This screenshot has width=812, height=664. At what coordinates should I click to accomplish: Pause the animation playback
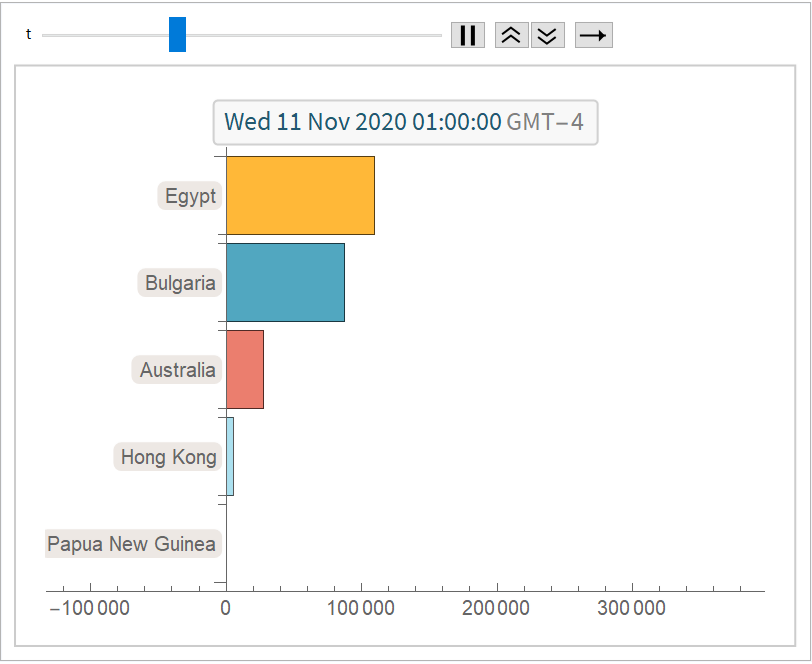467,35
